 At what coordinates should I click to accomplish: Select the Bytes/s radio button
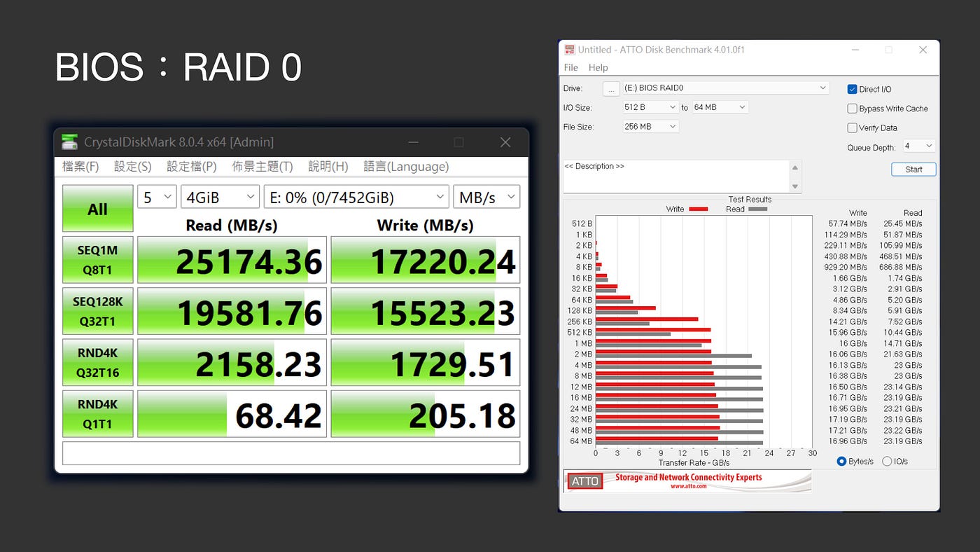coord(842,462)
